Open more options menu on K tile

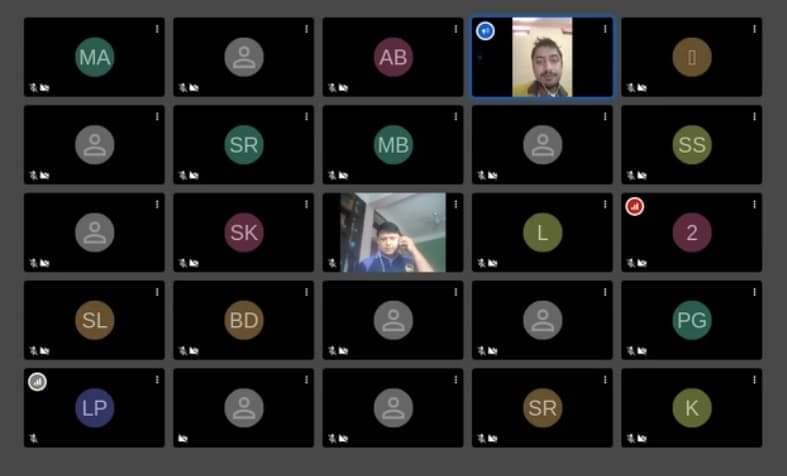754,380
